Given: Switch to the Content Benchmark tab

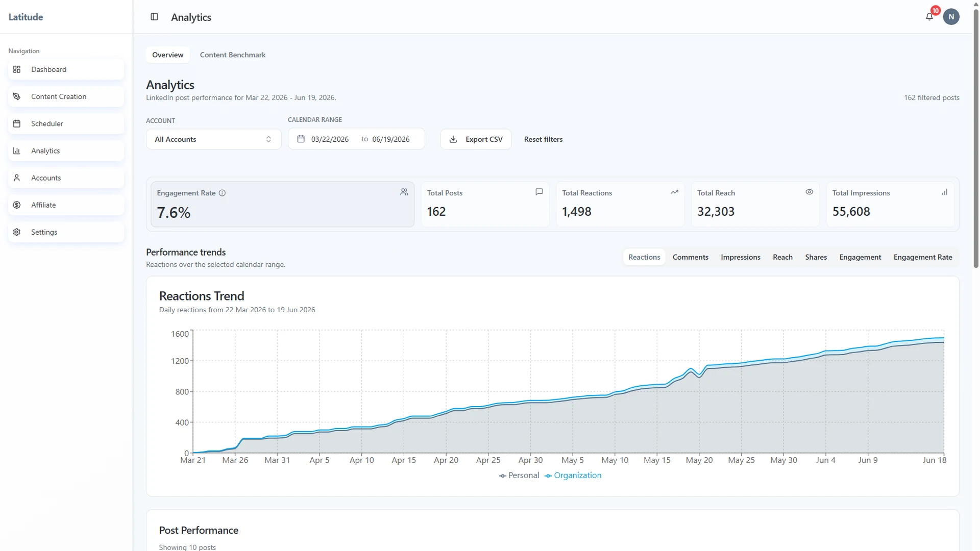Looking at the screenshot, I should pos(232,55).
